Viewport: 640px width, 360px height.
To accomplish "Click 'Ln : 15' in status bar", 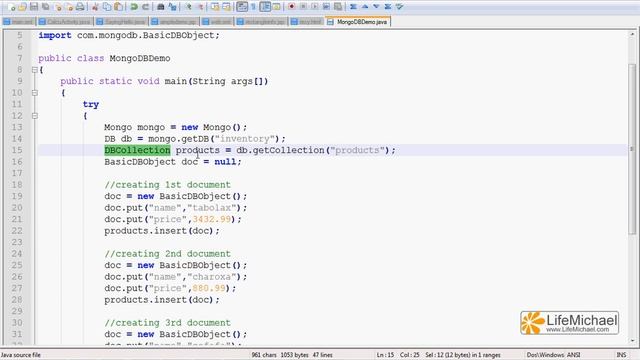I will pos(385,355).
